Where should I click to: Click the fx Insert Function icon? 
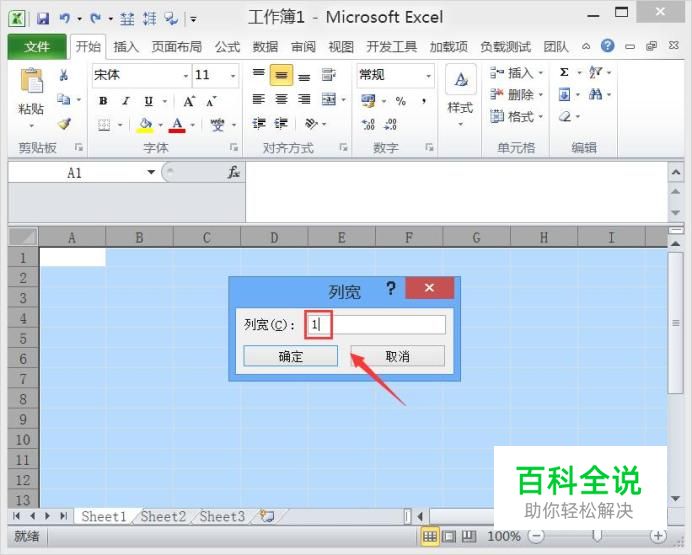tap(234, 172)
